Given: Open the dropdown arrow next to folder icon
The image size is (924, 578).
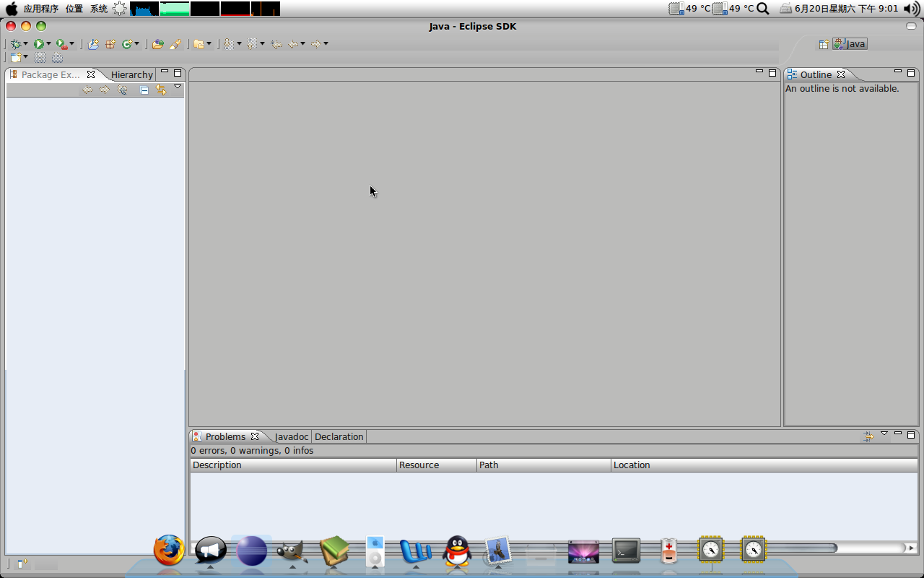Looking at the screenshot, I should [x=209, y=44].
